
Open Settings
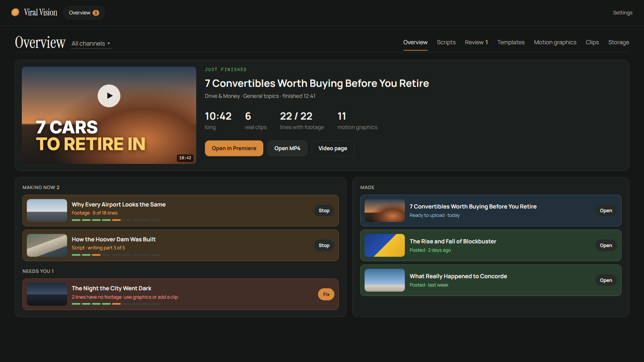[623, 13]
